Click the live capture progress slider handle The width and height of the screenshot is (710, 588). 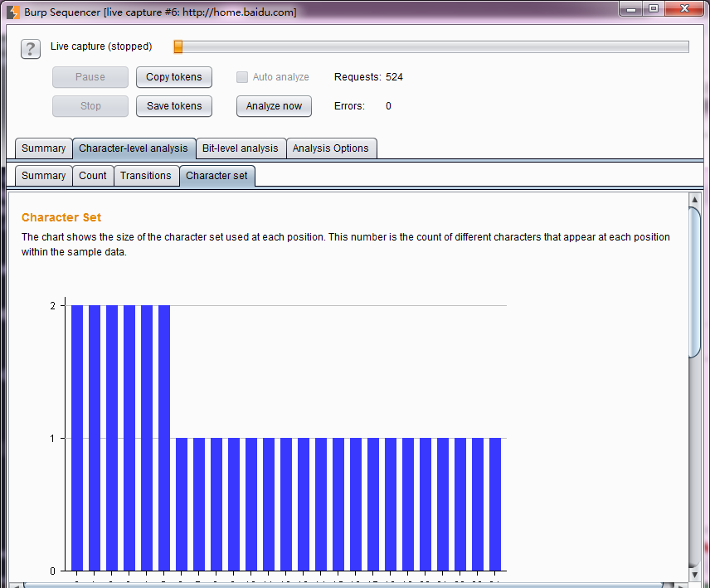pos(177,47)
